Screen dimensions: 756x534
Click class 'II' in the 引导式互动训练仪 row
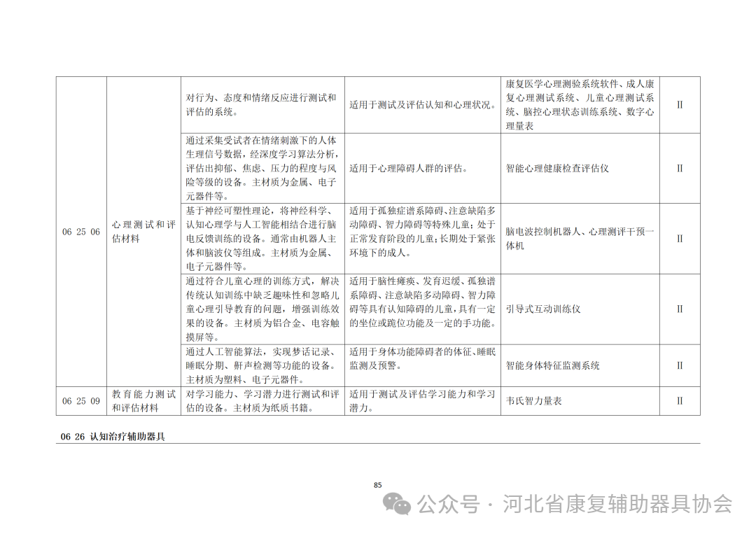tap(680, 309)
